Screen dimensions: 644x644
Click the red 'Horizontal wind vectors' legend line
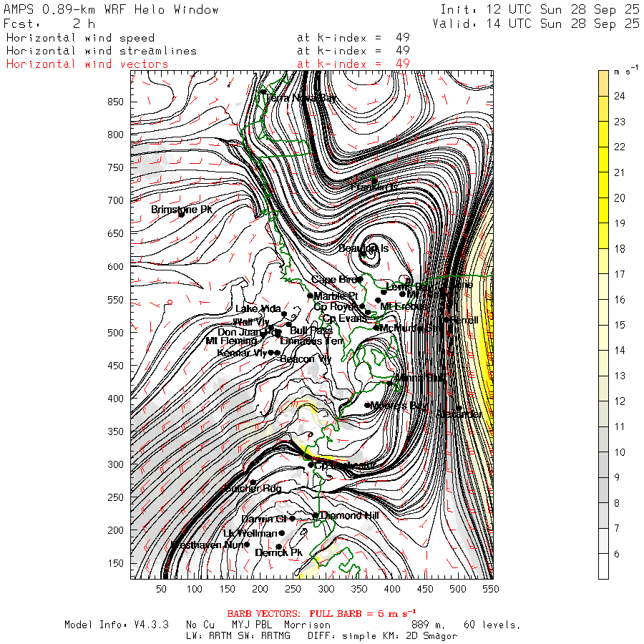(x=87, y=64)
